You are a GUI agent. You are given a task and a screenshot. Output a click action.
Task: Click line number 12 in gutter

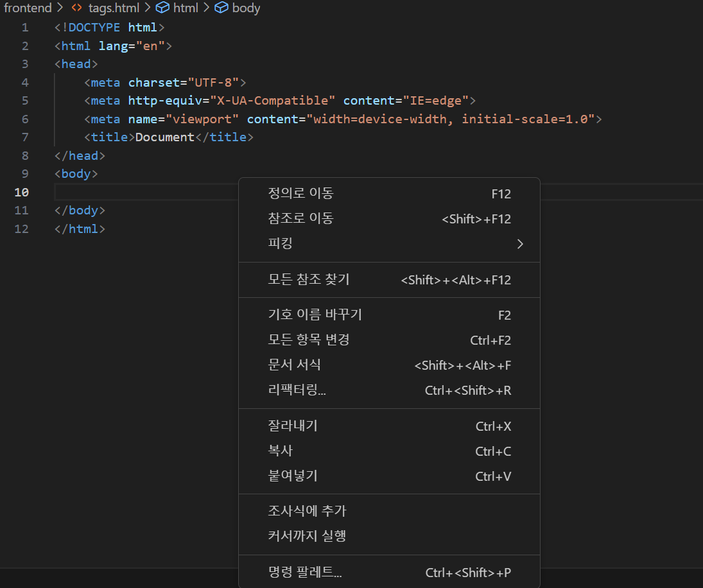(x=22, y=229)
